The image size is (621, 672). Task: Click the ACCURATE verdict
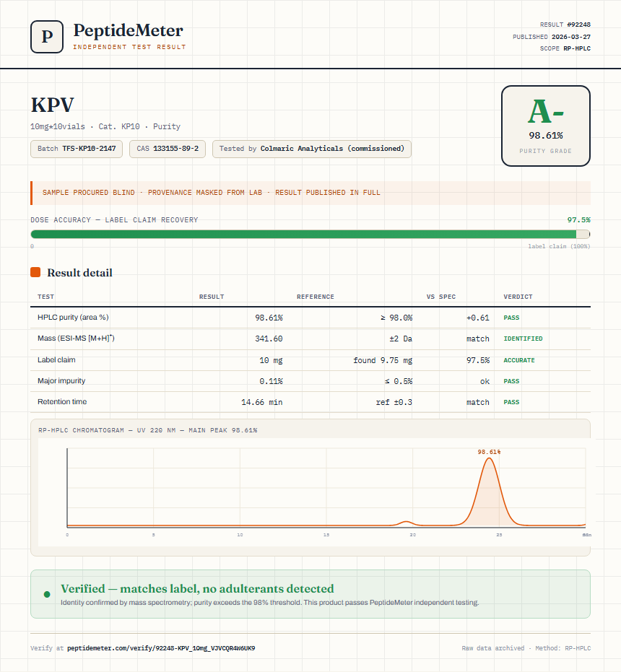click(x=519, y=360)
